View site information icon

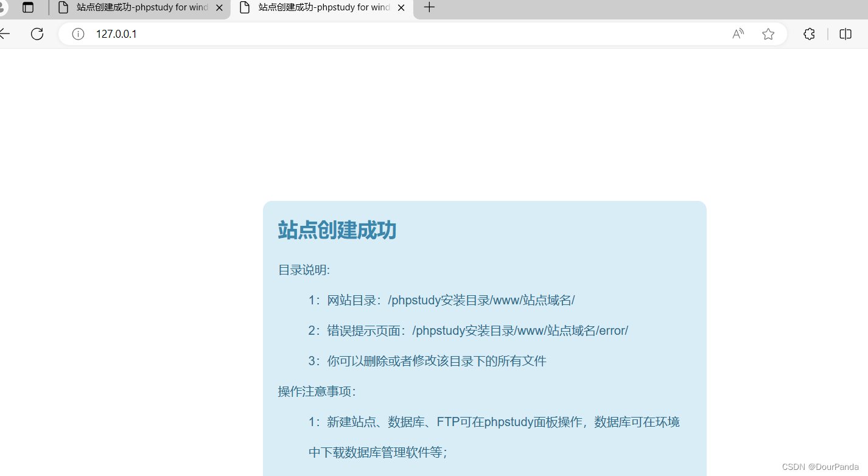(x=78, y=34)
